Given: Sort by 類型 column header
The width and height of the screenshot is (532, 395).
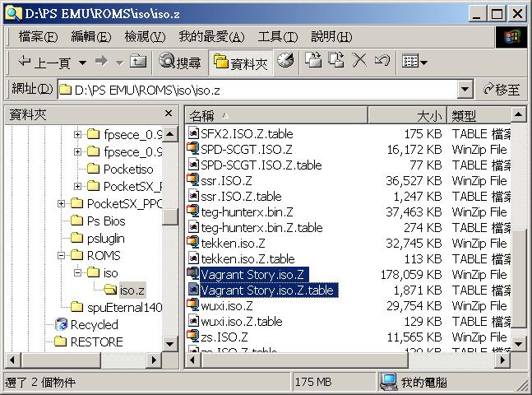Looking at the screenshot, I should tap(479, 115).
